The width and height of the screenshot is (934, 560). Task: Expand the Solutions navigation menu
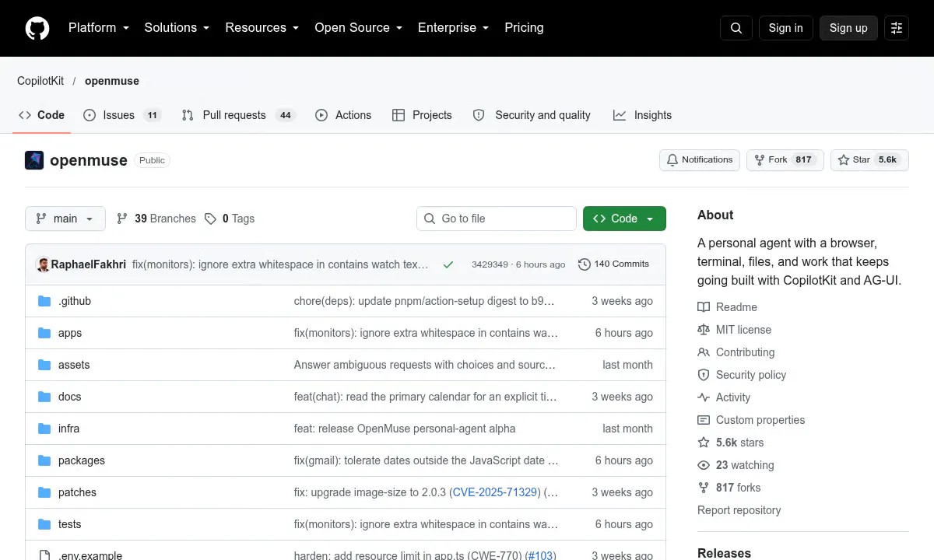click(177, 28)
